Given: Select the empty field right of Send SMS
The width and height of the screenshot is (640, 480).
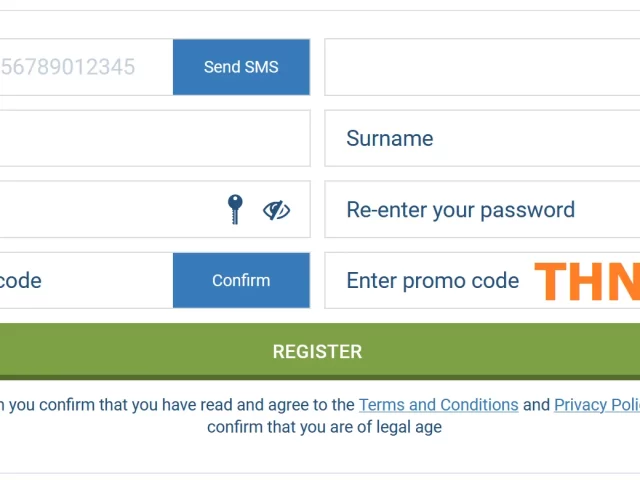Looking at the screenshot, I should point(482,67).
